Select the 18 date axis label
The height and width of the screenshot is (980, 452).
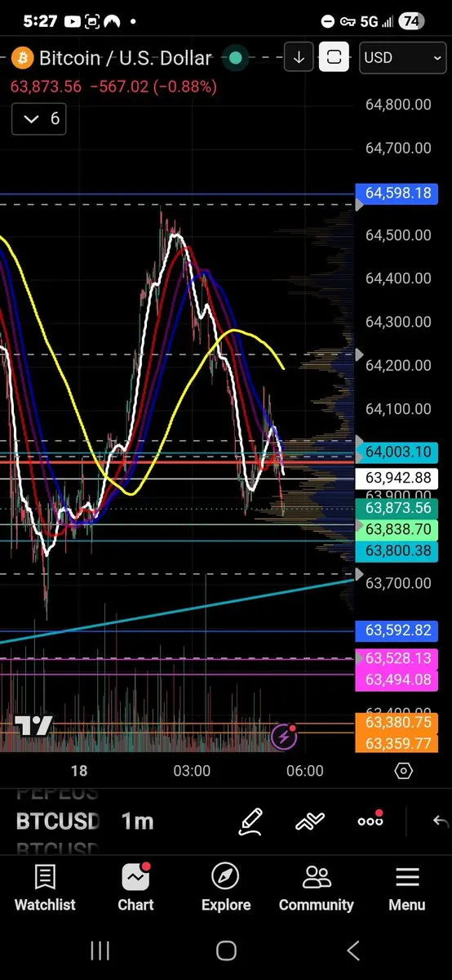(79, 771)
